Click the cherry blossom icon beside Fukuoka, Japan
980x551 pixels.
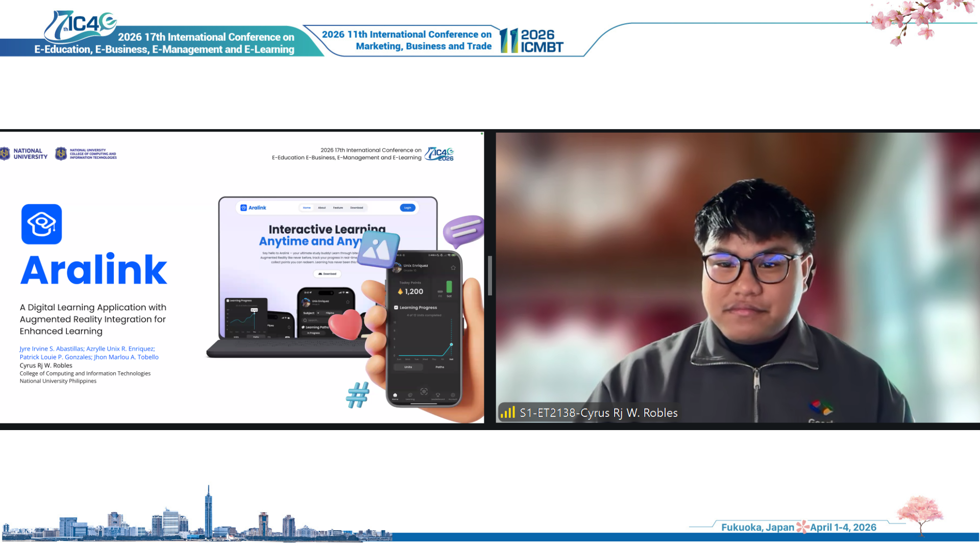803,527
